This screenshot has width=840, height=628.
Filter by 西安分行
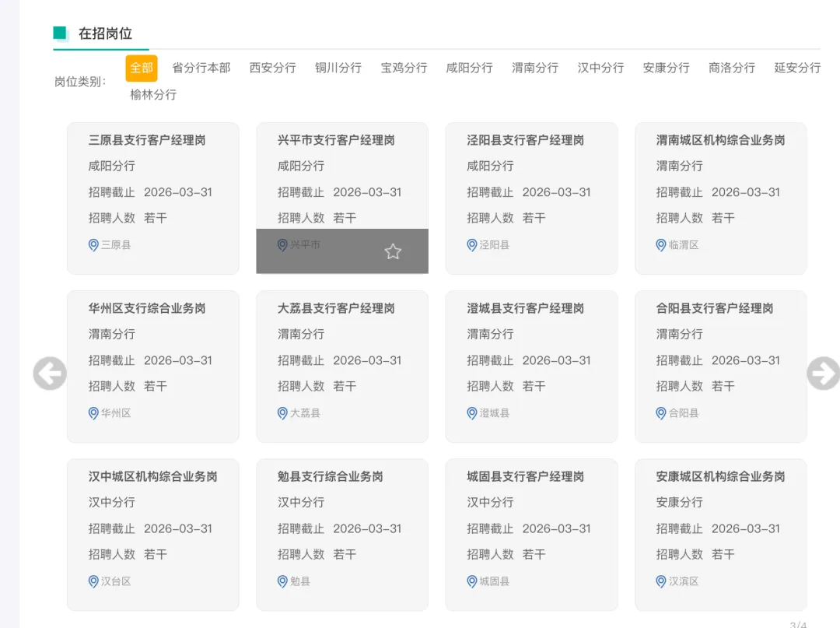[273, 68]
